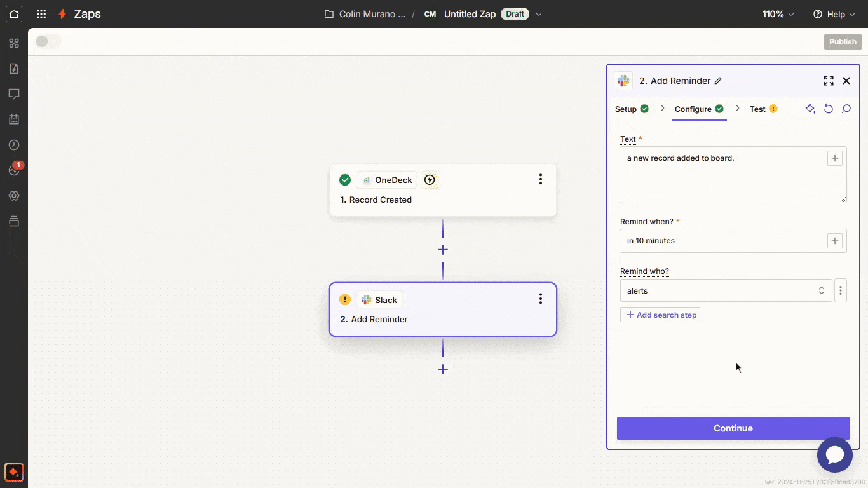Expand the Untitled Zap title dropdown chevron
This screenshot has height=488, width=868.
pos(539,14)
